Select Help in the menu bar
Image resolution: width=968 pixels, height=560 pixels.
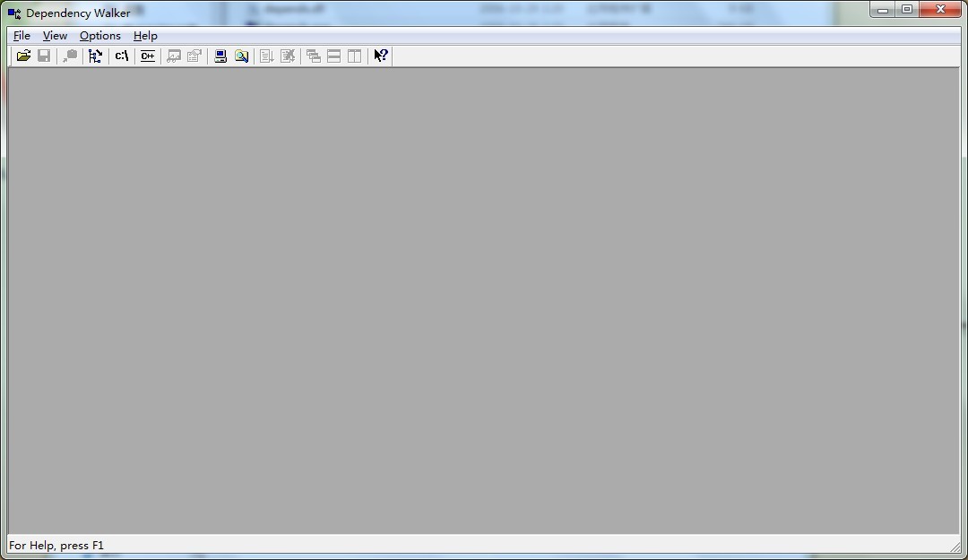(145, 36)
